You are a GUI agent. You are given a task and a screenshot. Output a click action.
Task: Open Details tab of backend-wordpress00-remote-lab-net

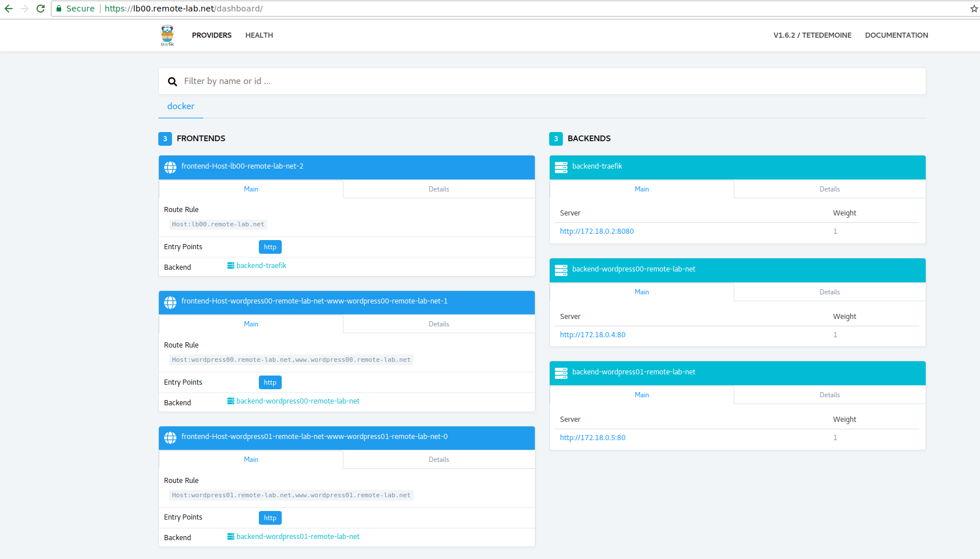click(830, 292)
